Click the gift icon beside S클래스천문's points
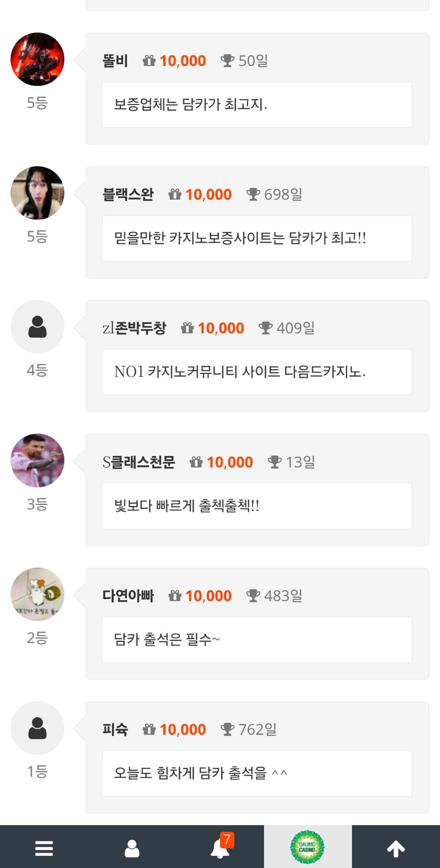Image resolution: width=440 pixels, height=868 pixels. [196, 462]
